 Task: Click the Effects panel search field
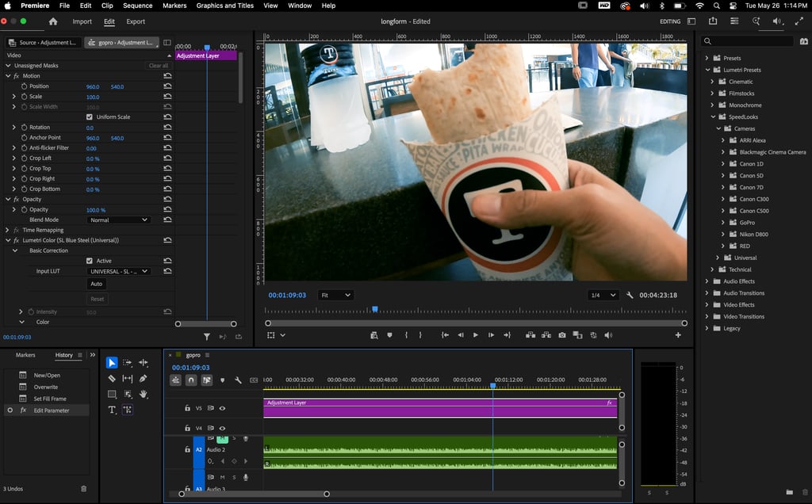click(x=747, y=41)
